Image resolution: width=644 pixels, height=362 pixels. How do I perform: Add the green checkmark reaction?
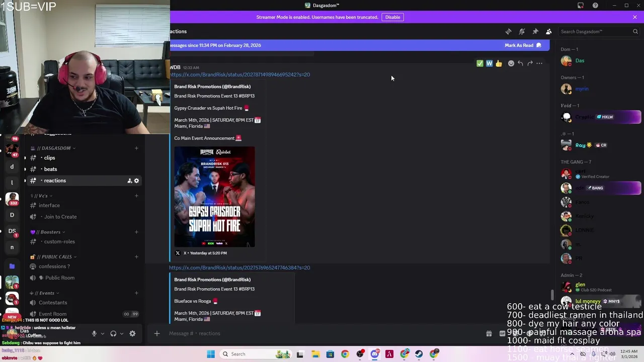480,63
